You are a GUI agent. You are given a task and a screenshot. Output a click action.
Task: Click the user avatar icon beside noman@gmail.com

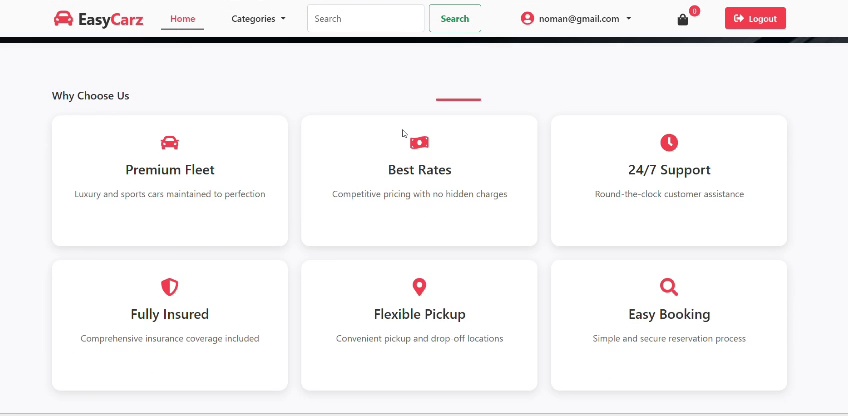[x=527, y=18]
